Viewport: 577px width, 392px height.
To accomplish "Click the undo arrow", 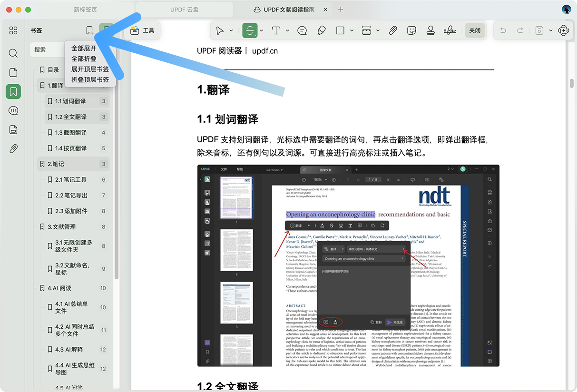I will pyautogui.click(x=503, y=30).
